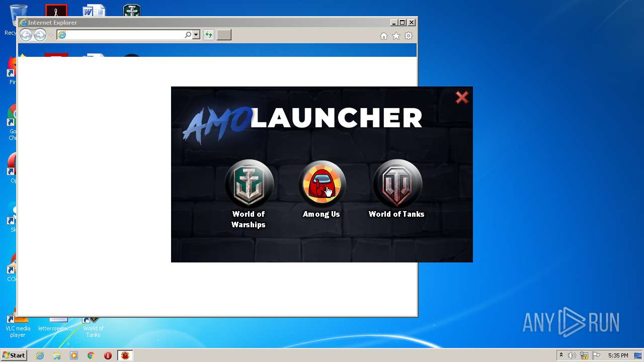This screenshot has width=644, height=362.
Task: Go back in Internet Explorer
Action: pos(26,35)
